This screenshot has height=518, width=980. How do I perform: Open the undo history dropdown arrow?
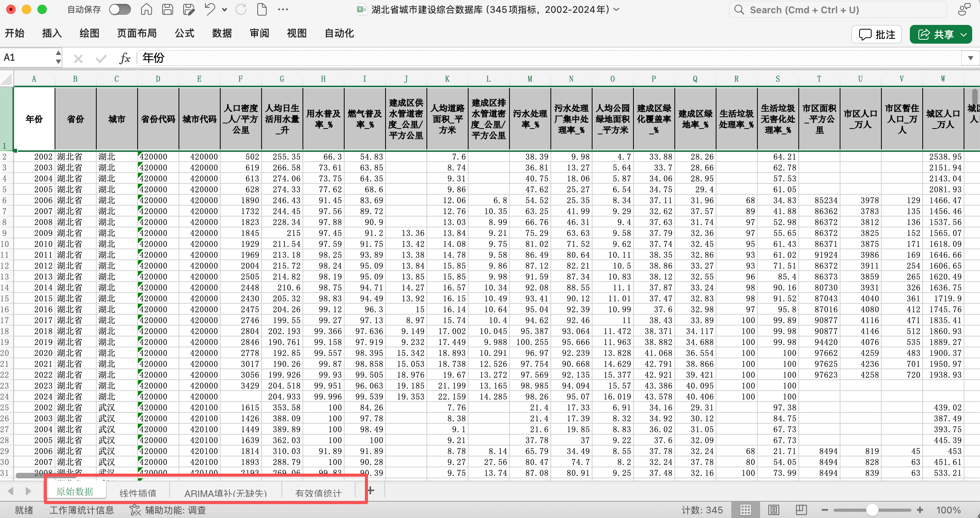(225, 10)
